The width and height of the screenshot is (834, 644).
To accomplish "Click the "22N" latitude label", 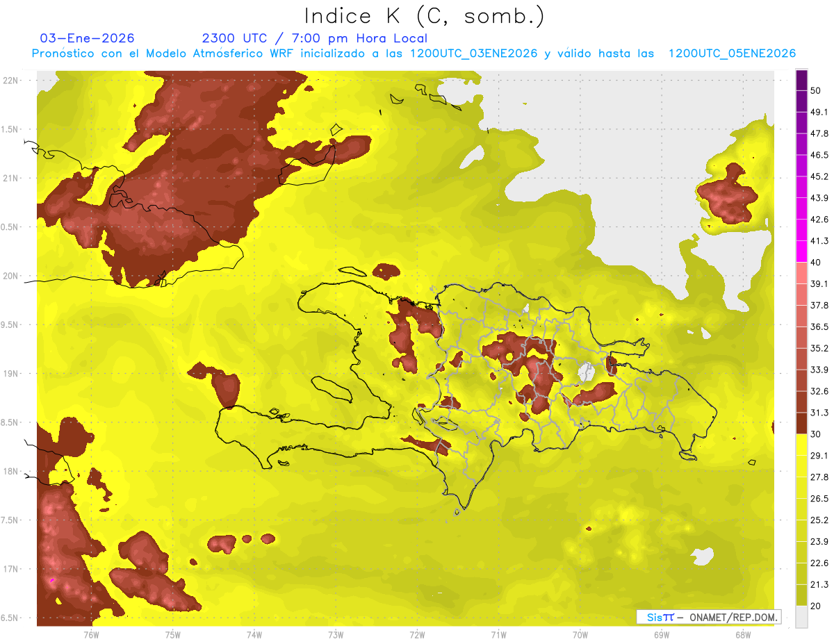I will [10, 81].
